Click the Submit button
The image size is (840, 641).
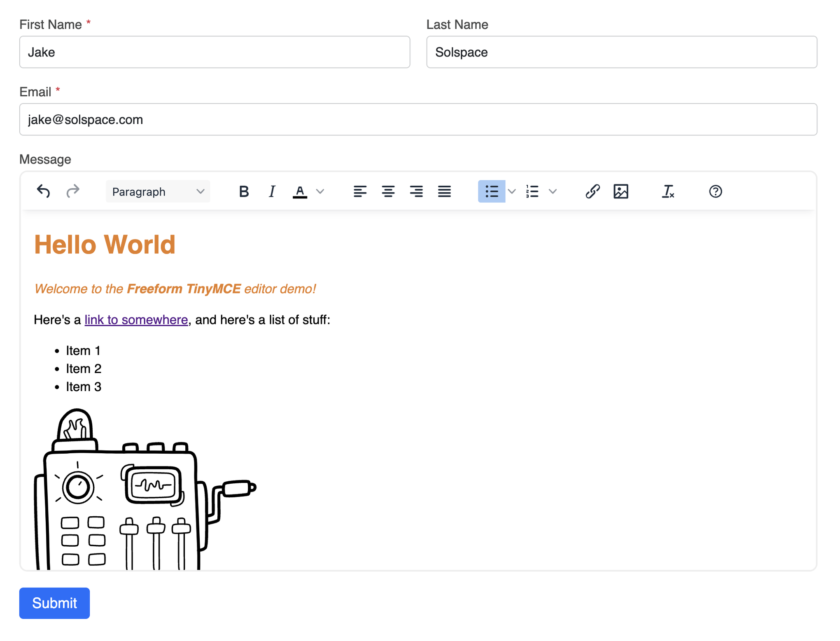click(54, 603)
